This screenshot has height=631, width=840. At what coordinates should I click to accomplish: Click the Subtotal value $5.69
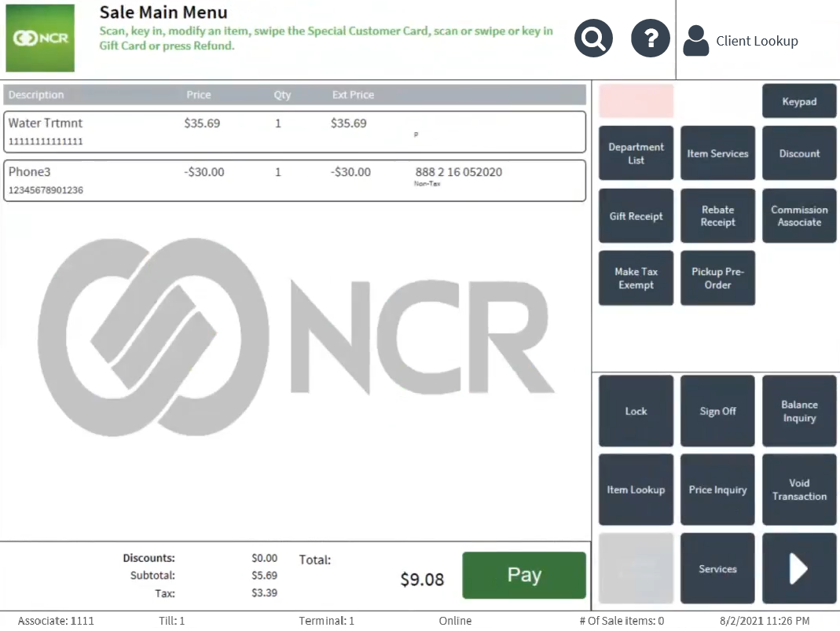265,575
